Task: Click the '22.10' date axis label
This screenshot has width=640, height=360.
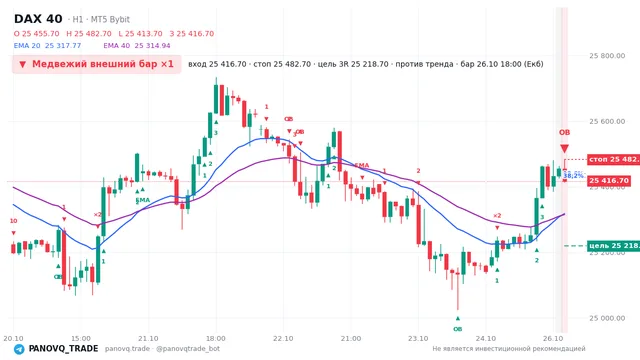Action: click(283, 338)
